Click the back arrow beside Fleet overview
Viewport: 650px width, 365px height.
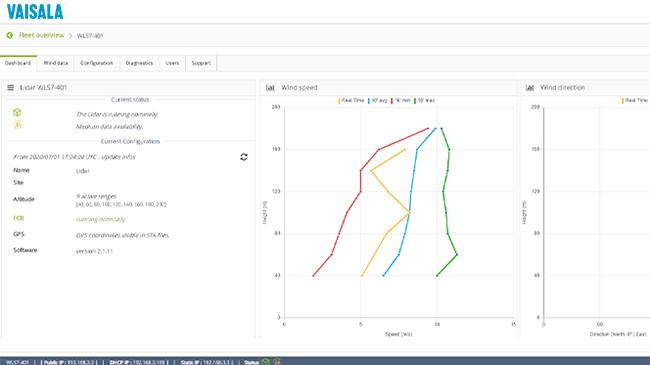pos(10,36)
